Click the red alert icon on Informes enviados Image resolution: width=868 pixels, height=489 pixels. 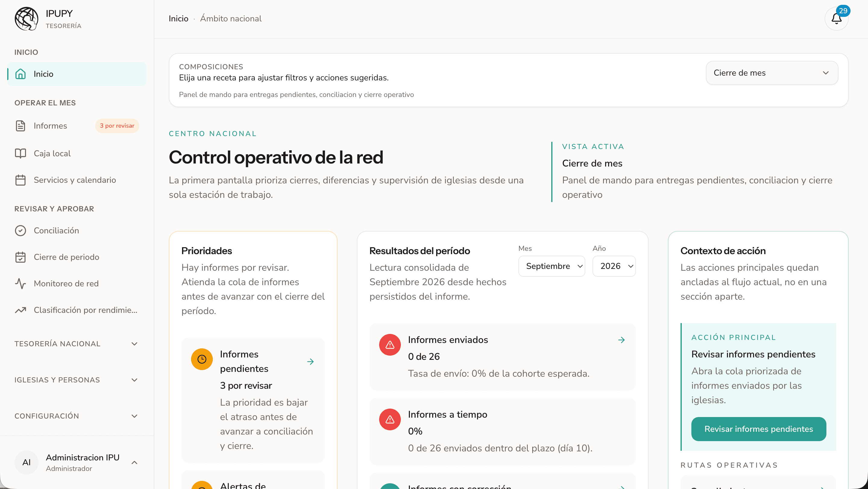click(x=390, y=345)
